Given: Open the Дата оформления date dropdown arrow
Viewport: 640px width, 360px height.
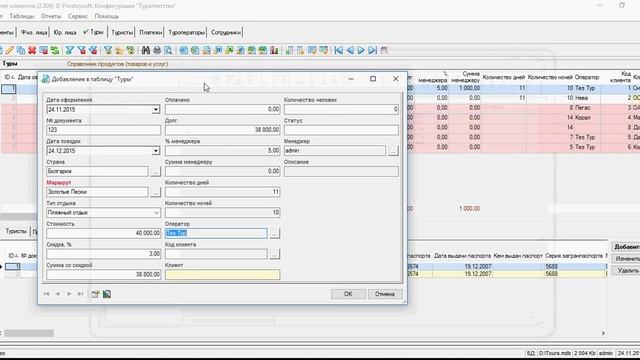Looking at the screenshot, I should 156,109.
